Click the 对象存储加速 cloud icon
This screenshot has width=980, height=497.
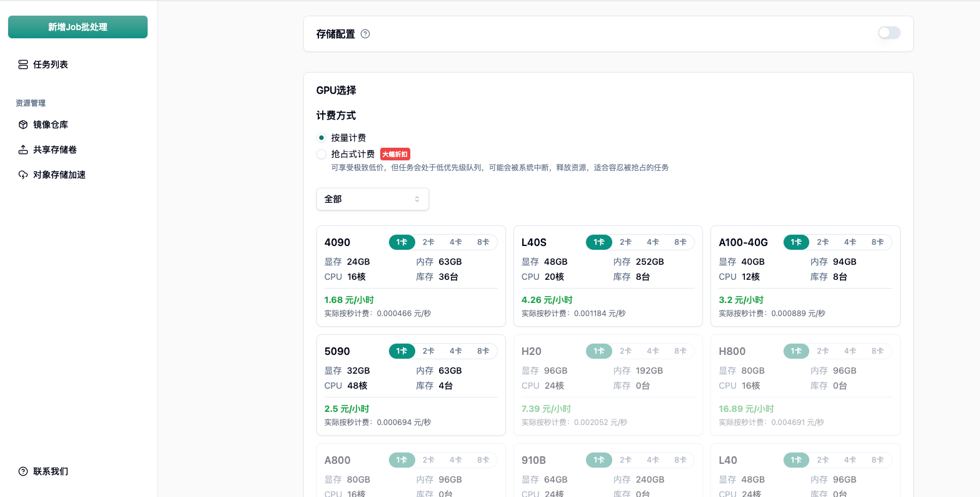tap(23, 175)
